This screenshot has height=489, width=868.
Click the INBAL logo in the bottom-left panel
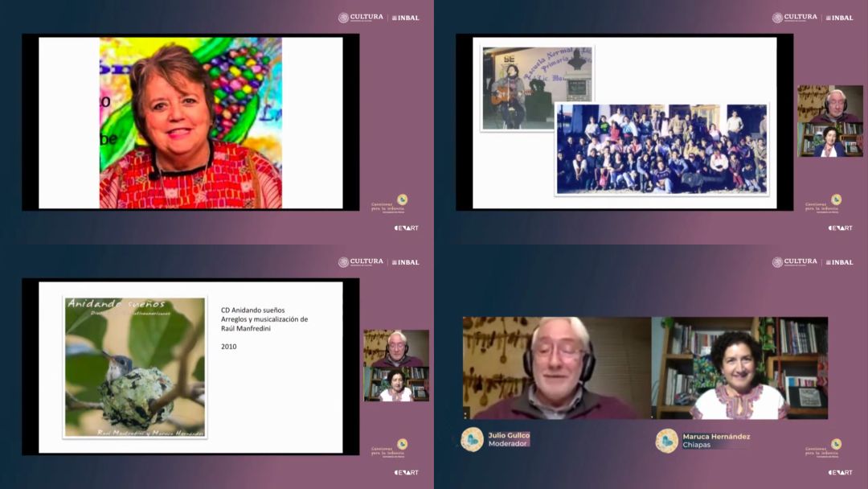tap(406, 262)
